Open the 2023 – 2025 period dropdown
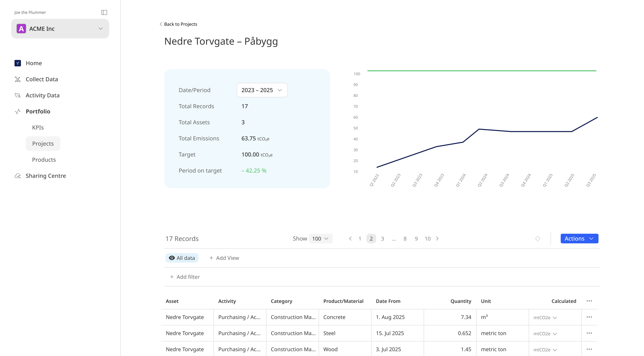The width and height of the screenshot is (644, 356). [262, 90]
